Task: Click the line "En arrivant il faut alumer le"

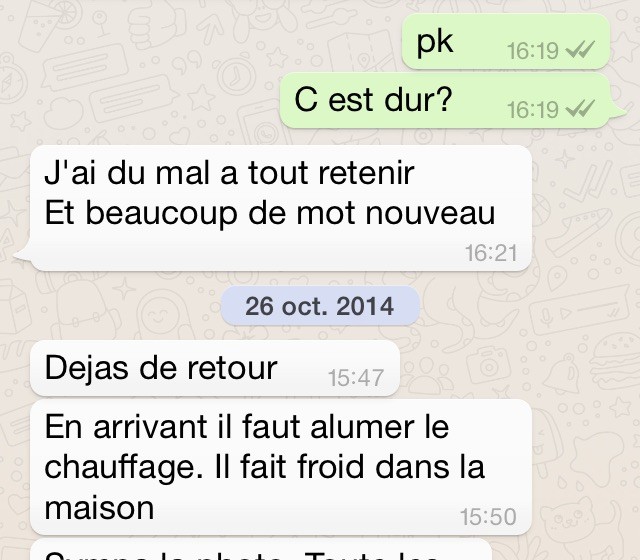Action: click(x=247, y=427)
